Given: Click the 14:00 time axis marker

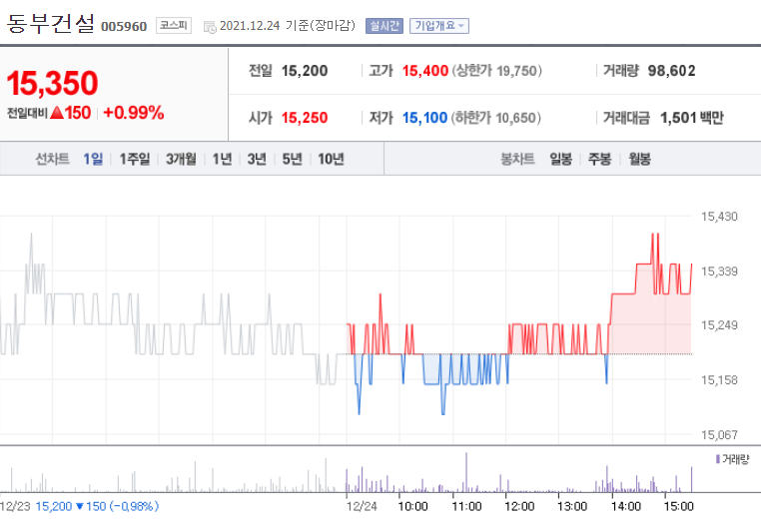Looking at the screenshot, I should coord(625,506).
